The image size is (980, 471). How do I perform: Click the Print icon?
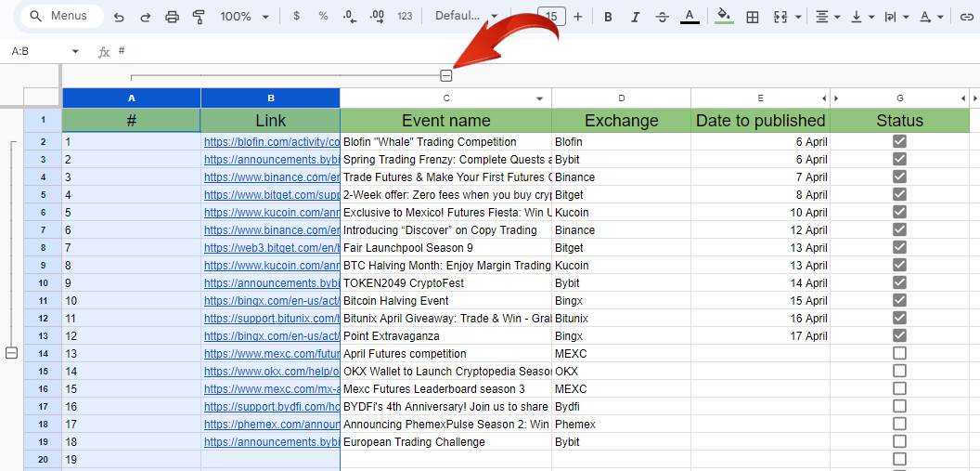[172, 17]
